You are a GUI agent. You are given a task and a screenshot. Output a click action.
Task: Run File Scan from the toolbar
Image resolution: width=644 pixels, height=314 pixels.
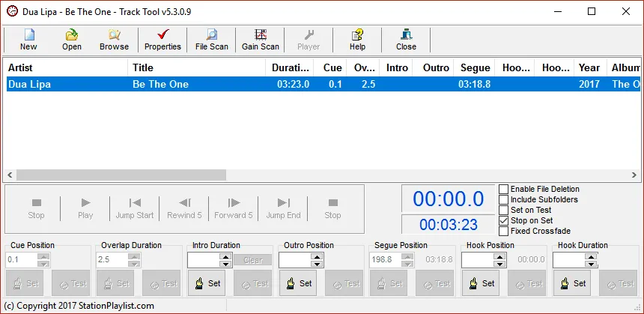click(211, 40)
